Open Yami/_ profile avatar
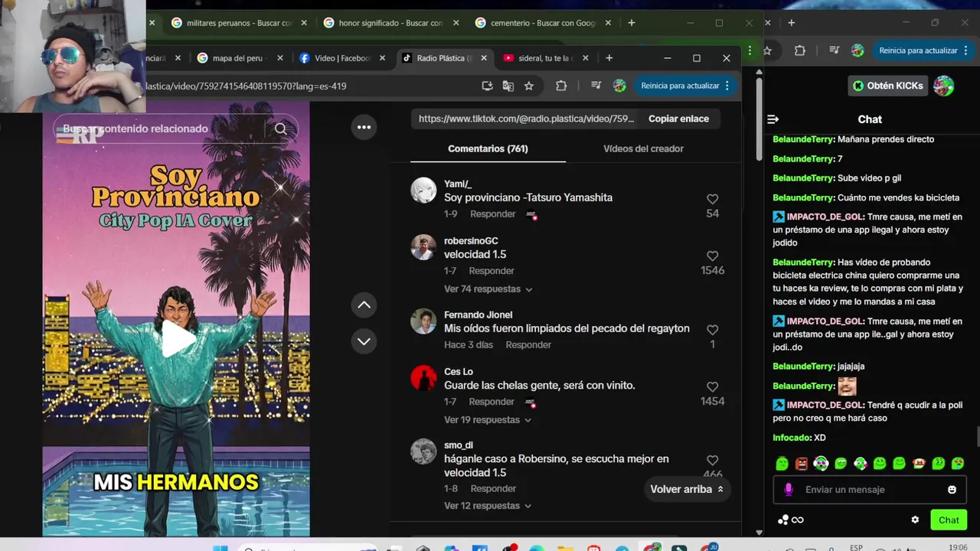This screenshot has height=551, width=980. point(423,190)
